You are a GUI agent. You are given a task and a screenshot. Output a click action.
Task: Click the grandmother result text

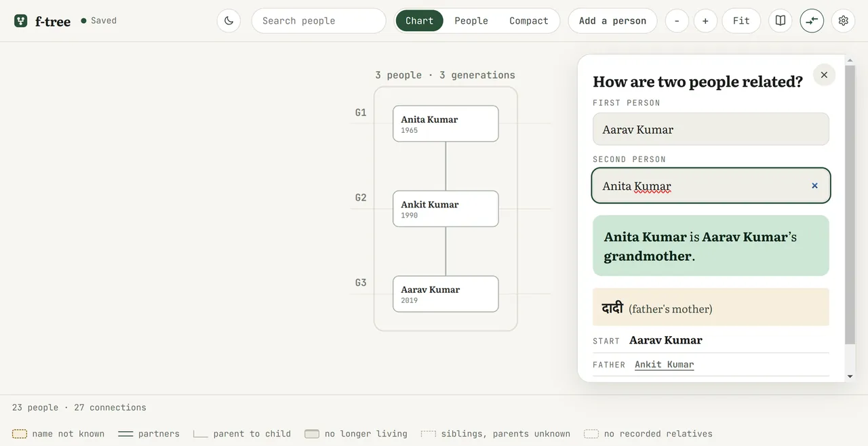(x=711, y=245)
